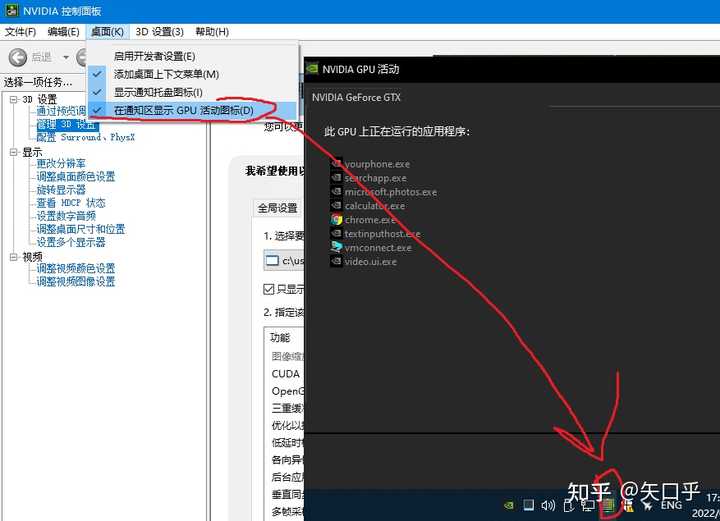Toggle 显示通知托盘图标(I) option
Screen dimensions: 720x521
coord(192,92)
